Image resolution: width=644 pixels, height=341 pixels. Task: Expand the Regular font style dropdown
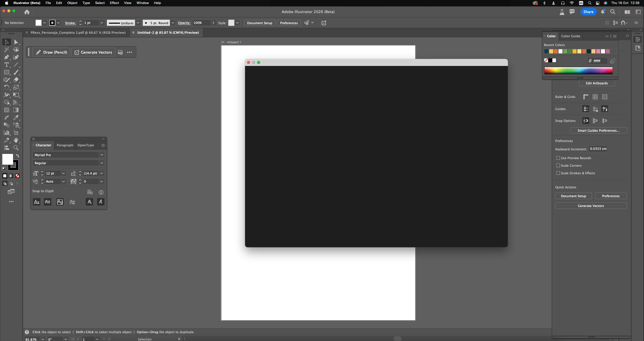tap(102, 163)
